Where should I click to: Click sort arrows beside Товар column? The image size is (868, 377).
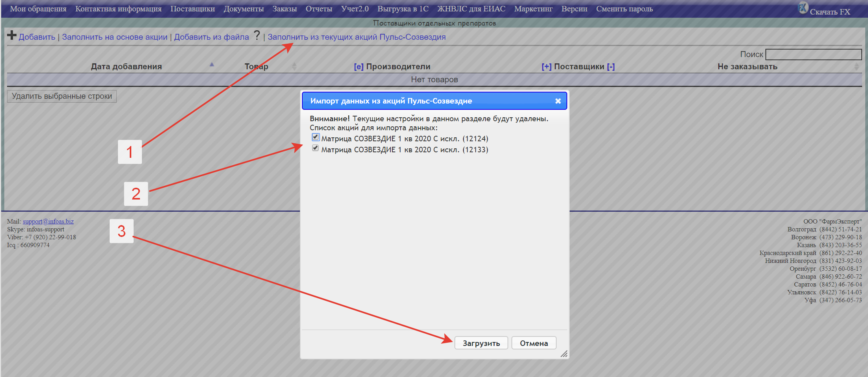[x=294, y=67]
